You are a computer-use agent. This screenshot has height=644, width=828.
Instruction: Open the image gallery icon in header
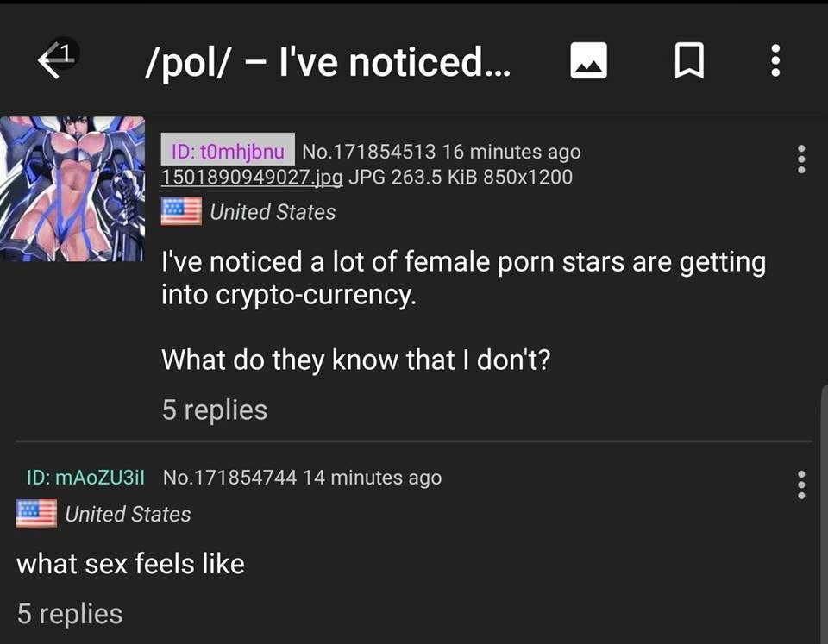click(588, 60)
